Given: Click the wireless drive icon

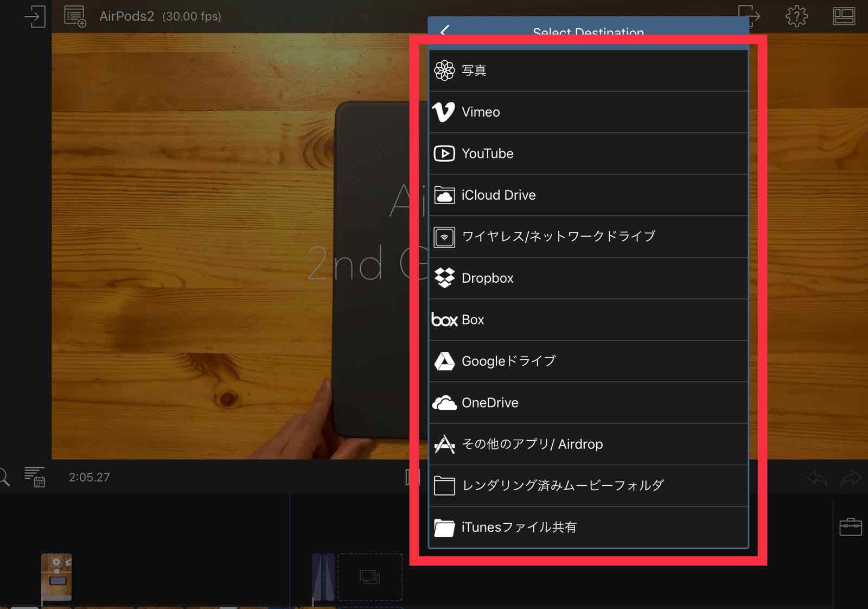Looking at the screenshot, I should tap(444, 237).
